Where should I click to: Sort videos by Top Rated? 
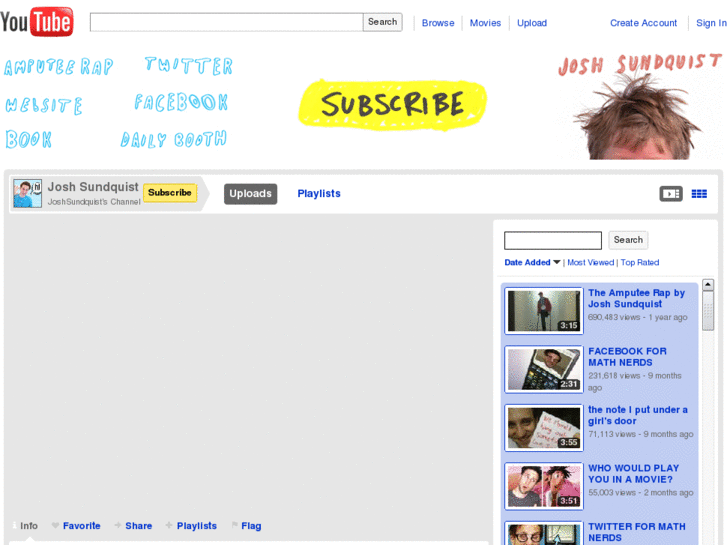tap(640, 263)
